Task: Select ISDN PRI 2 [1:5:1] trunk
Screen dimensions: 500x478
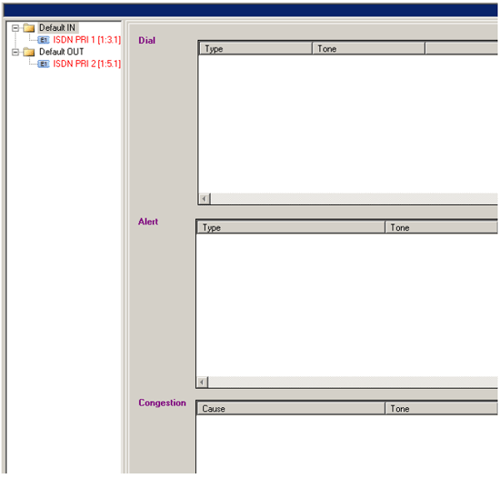Action: [87, 64]
